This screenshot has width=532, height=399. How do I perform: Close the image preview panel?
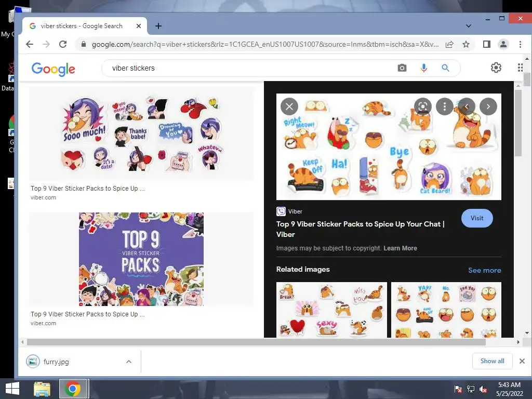(x=289, y=107)
